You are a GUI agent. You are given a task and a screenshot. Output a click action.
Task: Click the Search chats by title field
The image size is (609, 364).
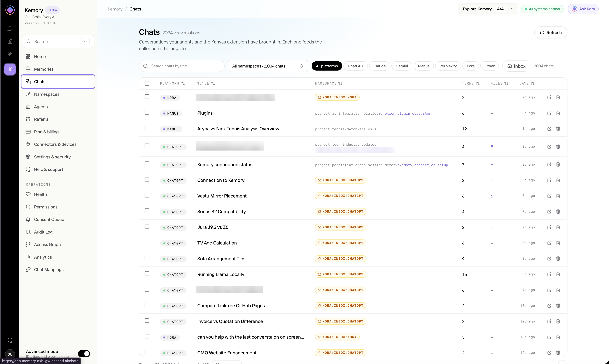182,66
